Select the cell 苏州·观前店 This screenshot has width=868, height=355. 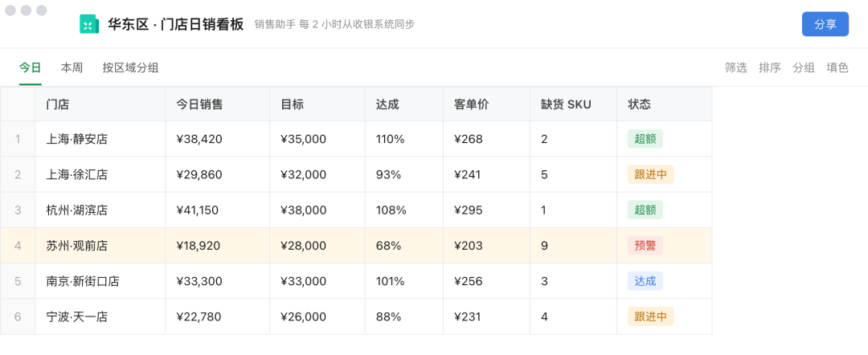click(100, 246)
